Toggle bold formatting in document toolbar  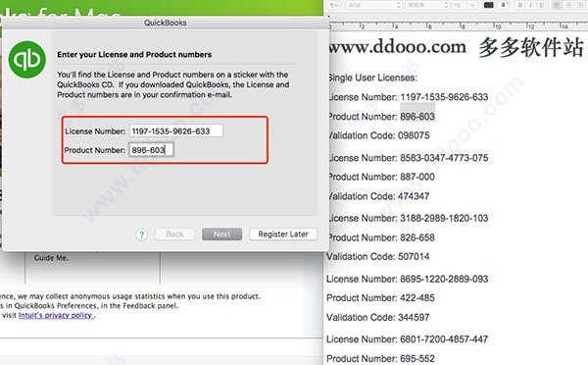(519, 5)
